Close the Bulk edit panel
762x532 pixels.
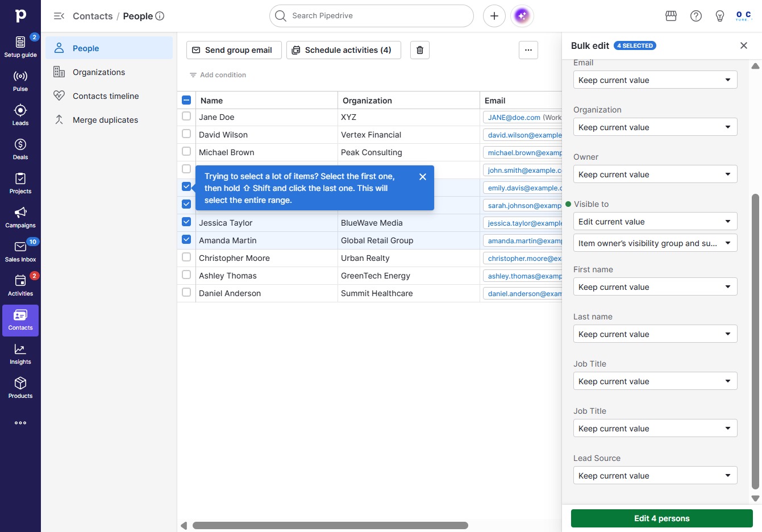point(744,45)
